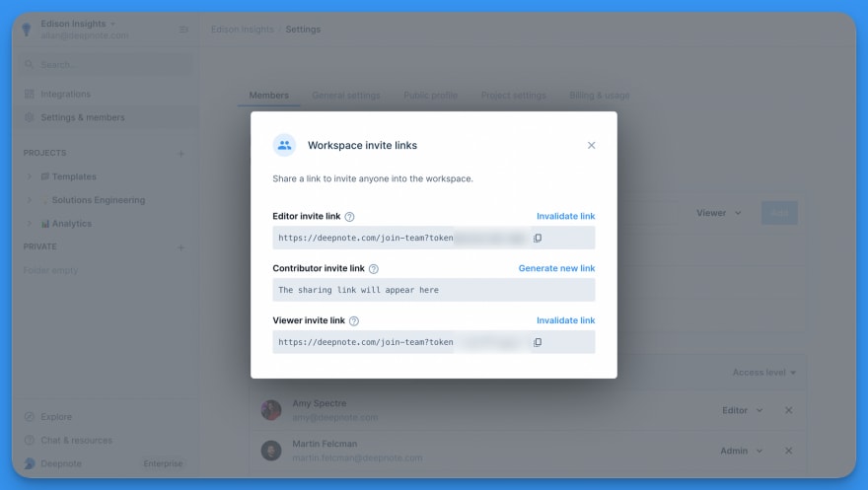Switch to the General settings tab

click(346, 95)
